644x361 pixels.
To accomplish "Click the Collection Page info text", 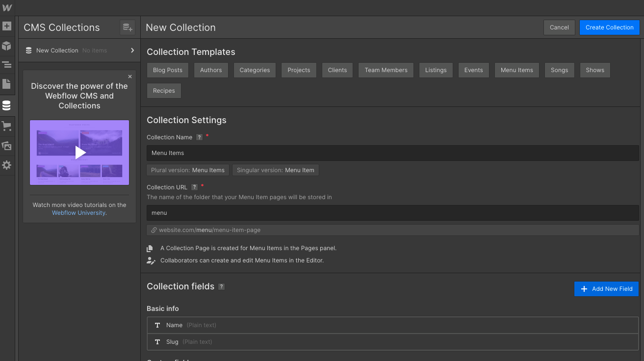I will [248, 248].
